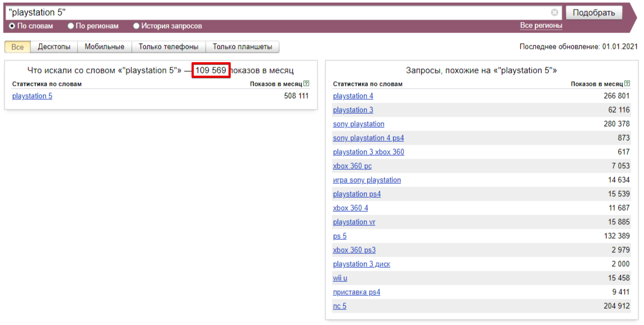The height and width of the screenshot is (325, 644).
Task: Select the "По регионам" radio option
Action: pos(71,26)
